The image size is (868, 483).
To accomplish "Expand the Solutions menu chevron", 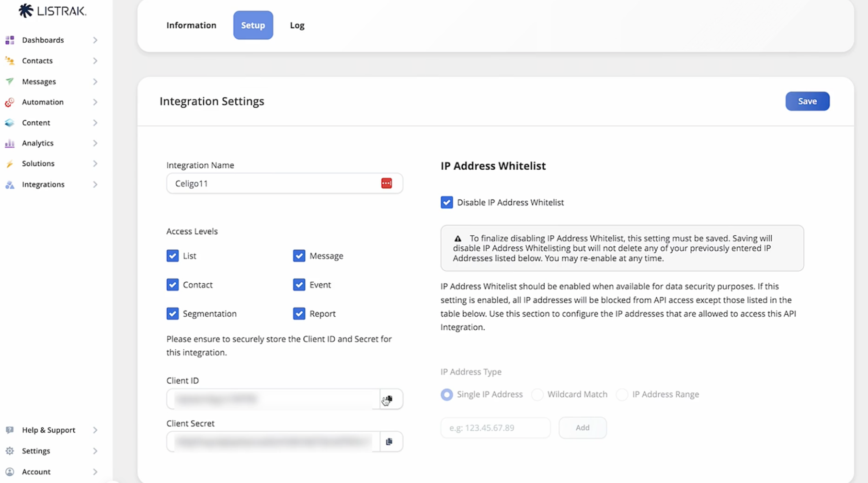I will 95,164.
